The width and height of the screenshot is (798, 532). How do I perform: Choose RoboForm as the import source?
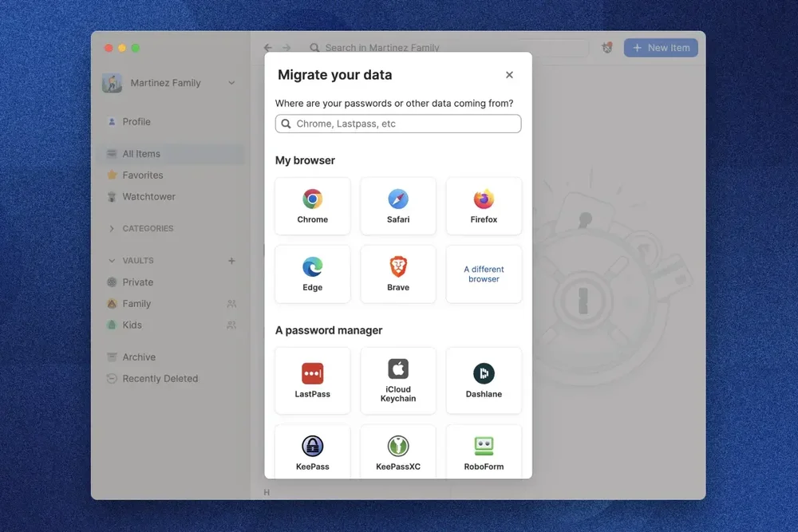(x=484, y=452)
